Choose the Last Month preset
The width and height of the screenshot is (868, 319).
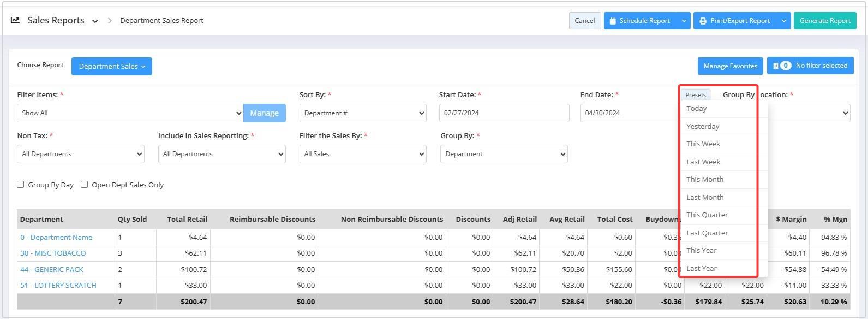click(705, 197)
